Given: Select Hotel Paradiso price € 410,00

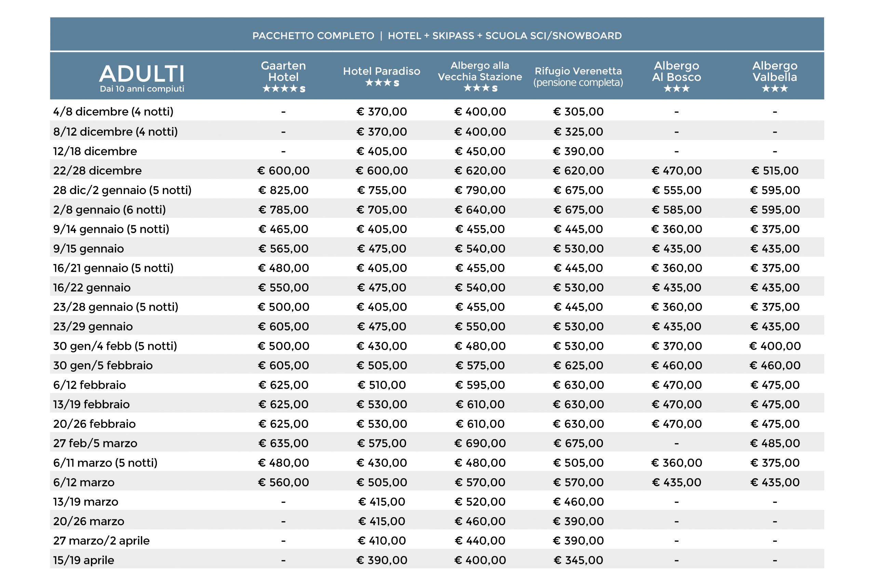Looking at the screenshot, I should pos(382,541).
